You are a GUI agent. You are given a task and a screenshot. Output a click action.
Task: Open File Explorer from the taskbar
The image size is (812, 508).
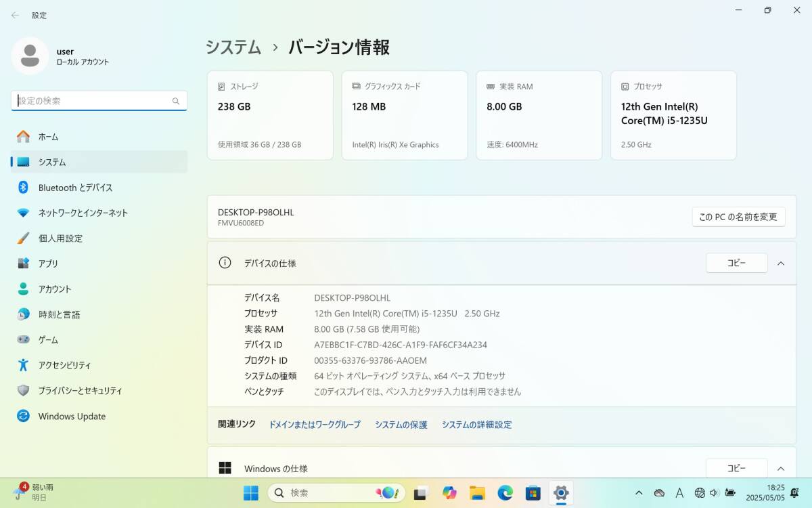477,492
